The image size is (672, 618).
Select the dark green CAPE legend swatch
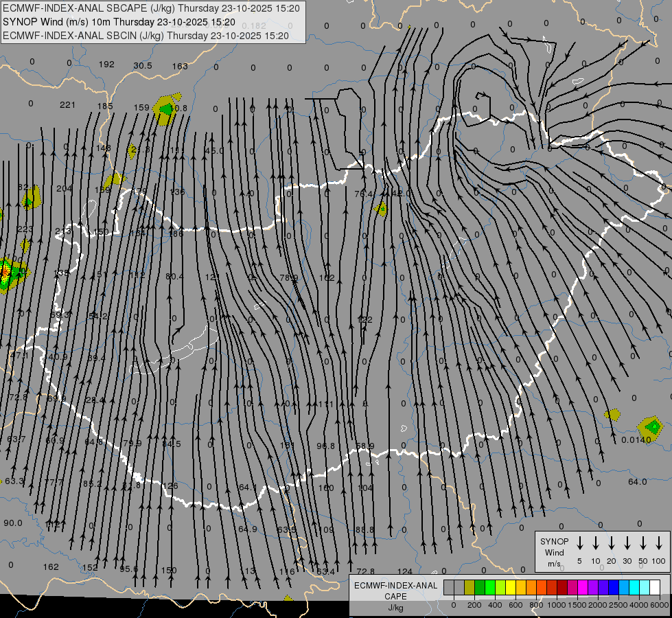[x=480, y=588]
